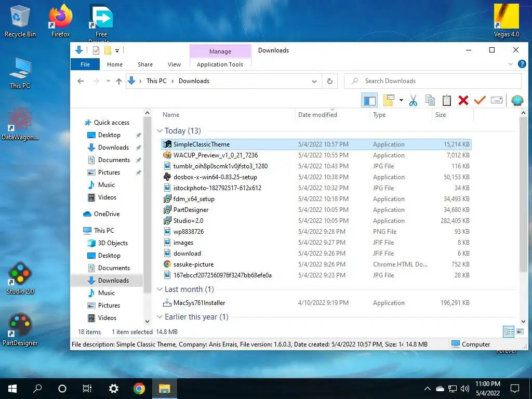Viewport: 532px width, 399px height.
Task: Open Task View on the taskbar
Action: pyautogui.click(x=87, y=389)
